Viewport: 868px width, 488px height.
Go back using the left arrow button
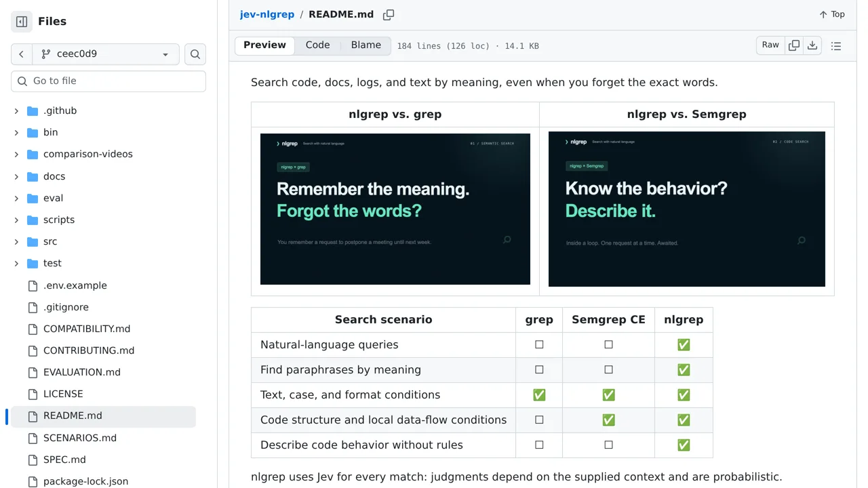point(22,54)
